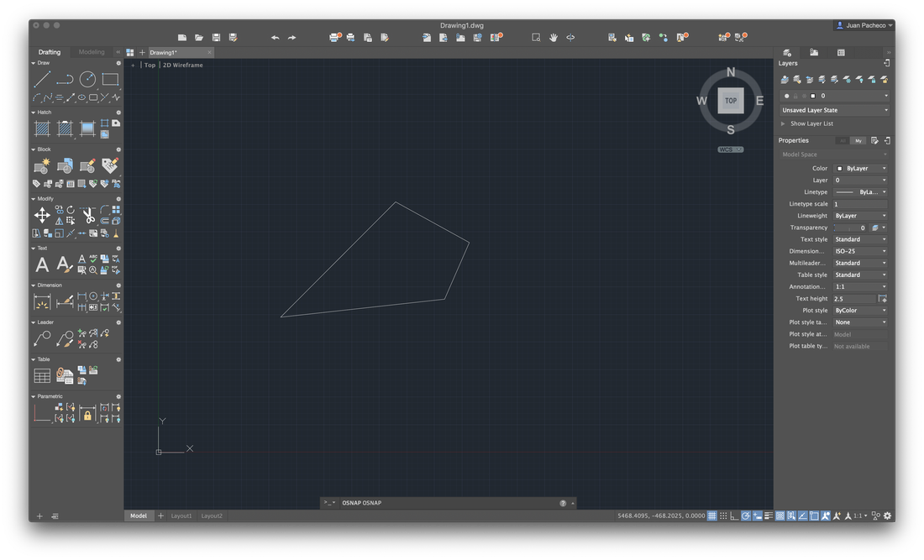Image resolution: width=924 pixels, height=560 pixels.
Task: Switch to the Modeling tab
Action: [x=92, y=52]
